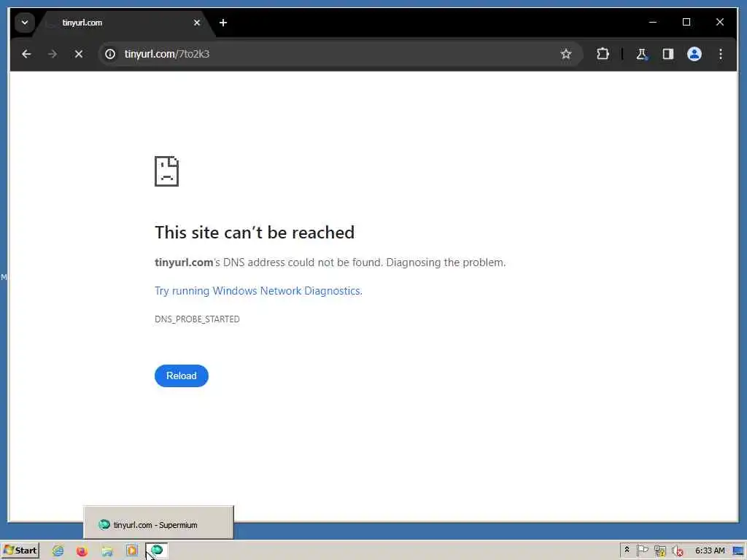The image size is (747, 560).
Task: Open the Extensions puzzle icon
Action: click(x=603, y=54)
